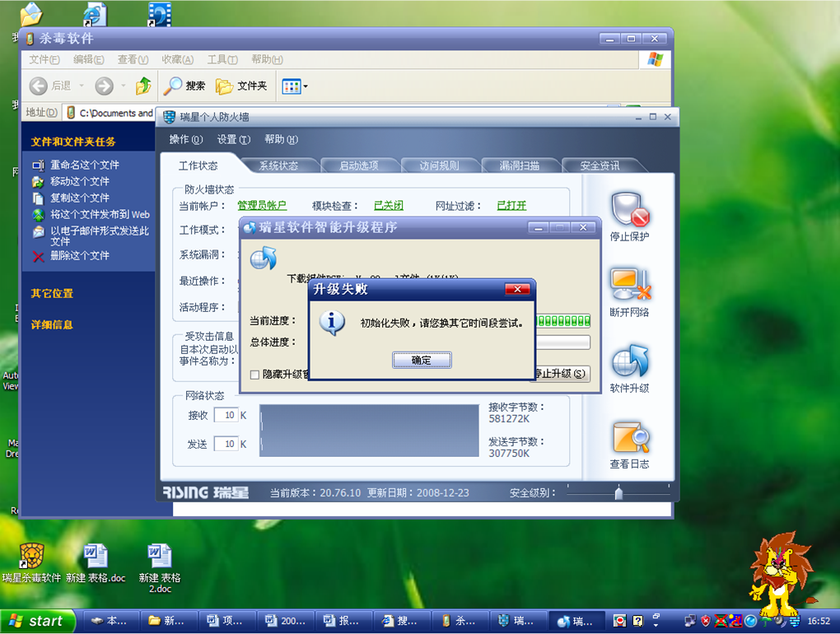The width and height of the screenshot is (840, 634).
Task: Click the Back arrow in Explorer toolbar
Action: click(x=39, y=86)
